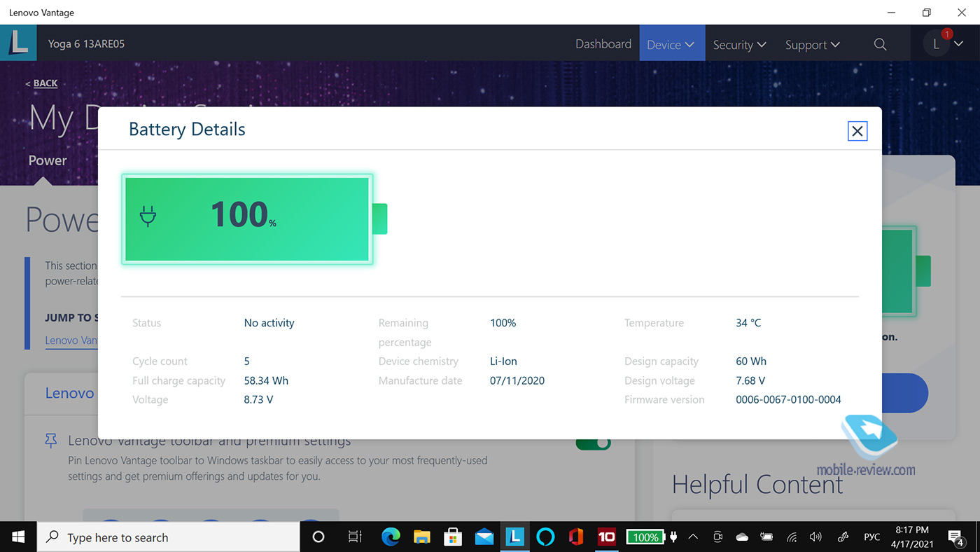Expand the Security menu
The image size is (980, 552).
pyautogui.click(x=739, y=44)
